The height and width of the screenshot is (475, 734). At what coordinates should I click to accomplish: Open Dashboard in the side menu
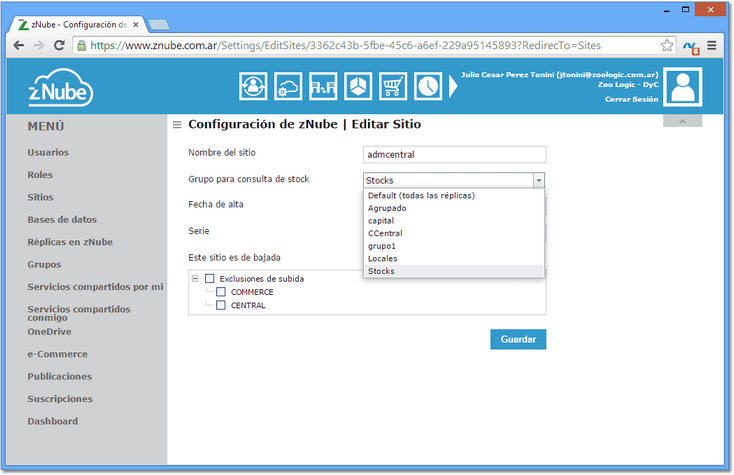(52, 422)
